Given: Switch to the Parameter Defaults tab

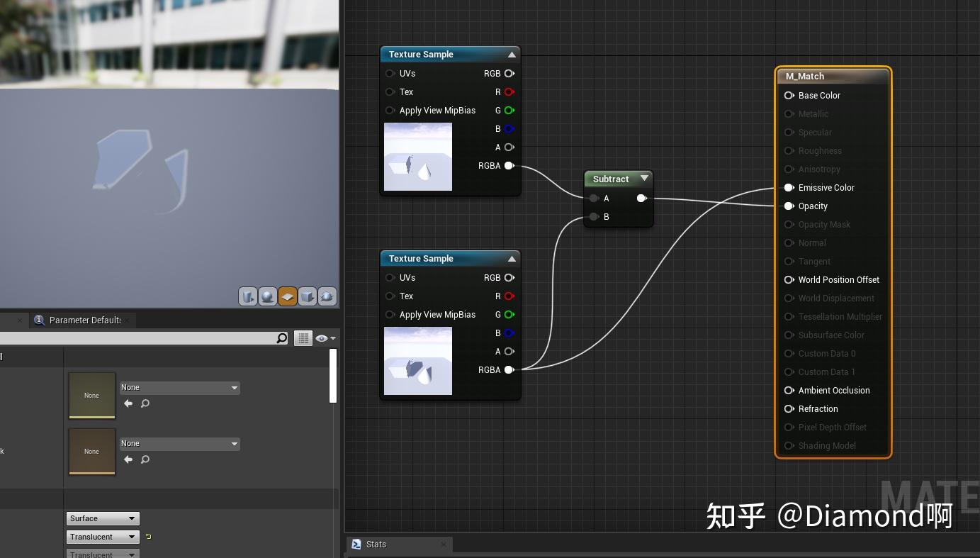Looking at the screenshot, I should [82, 320].
